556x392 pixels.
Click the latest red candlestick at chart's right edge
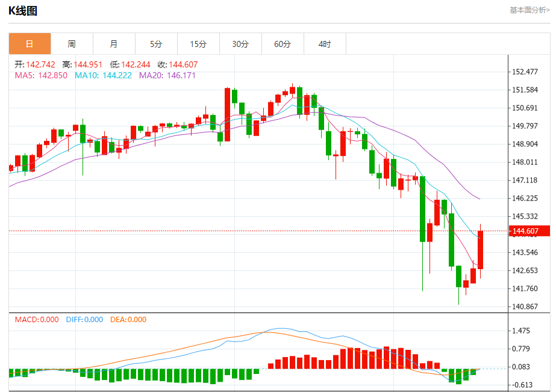click(x=481, y=250)
